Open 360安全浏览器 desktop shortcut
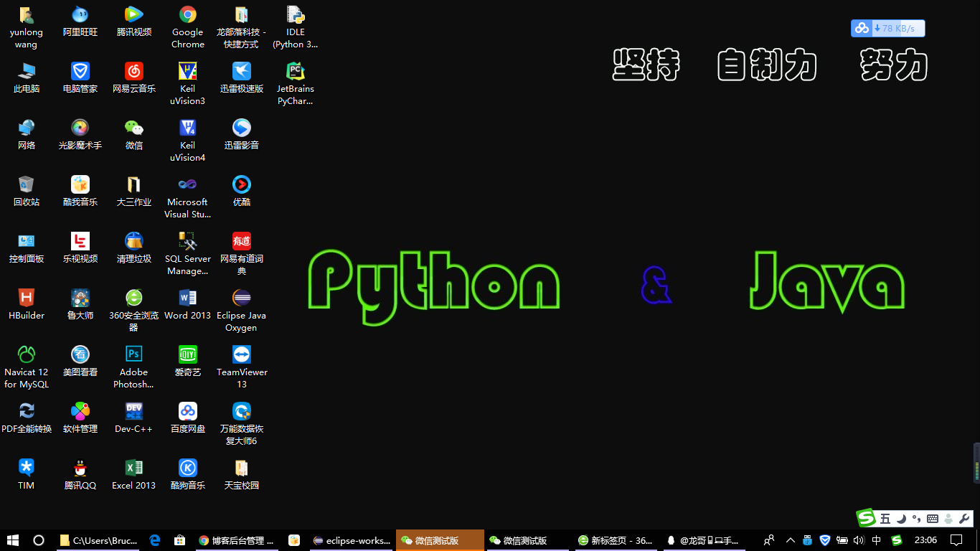 point(134,311)
